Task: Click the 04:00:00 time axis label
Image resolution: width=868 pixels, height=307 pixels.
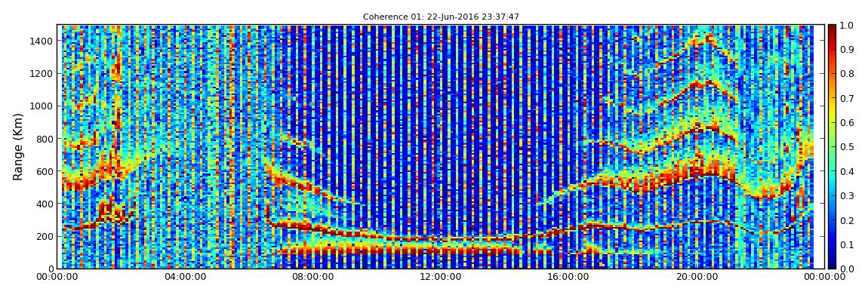Action: point(186,277)
